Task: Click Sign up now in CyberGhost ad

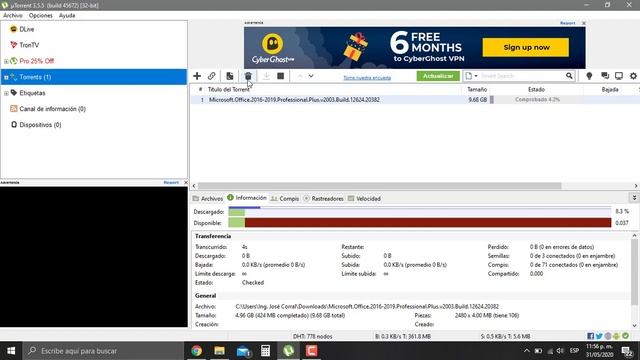Action: point(526,47)
